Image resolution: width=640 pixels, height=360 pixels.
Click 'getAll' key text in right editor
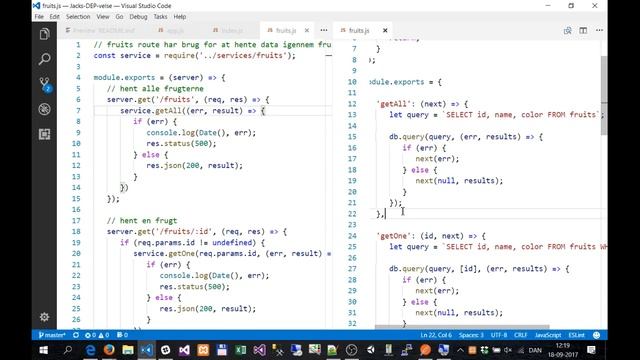coord(393,104)
